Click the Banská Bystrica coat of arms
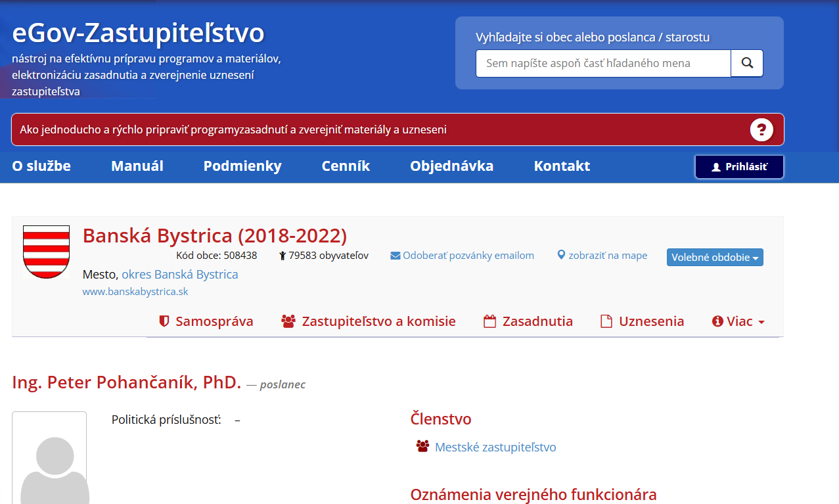 point(46,252)
